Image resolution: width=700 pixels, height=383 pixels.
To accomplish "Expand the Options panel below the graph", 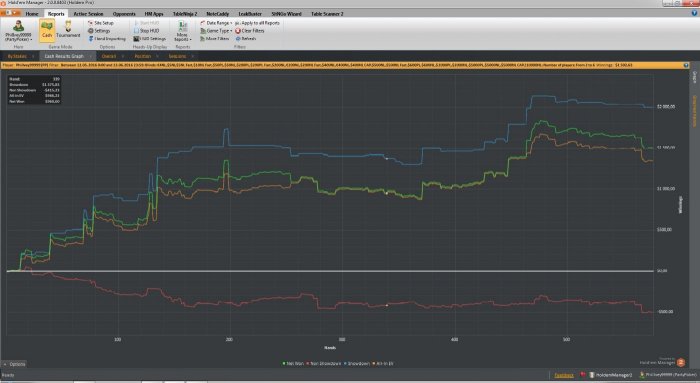I will click(x=14, y=364).
